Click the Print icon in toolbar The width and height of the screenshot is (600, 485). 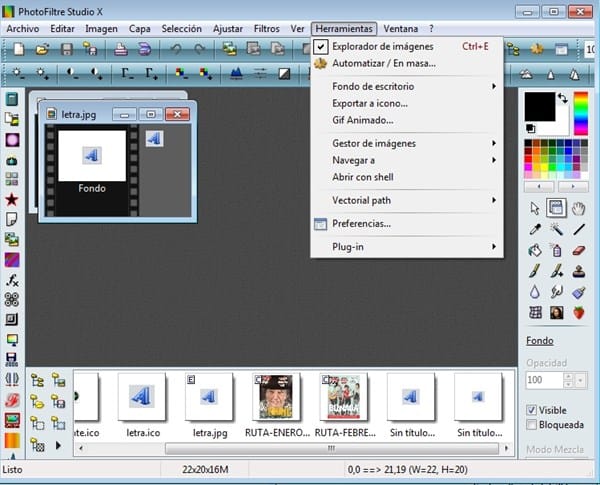click(120, 49)
